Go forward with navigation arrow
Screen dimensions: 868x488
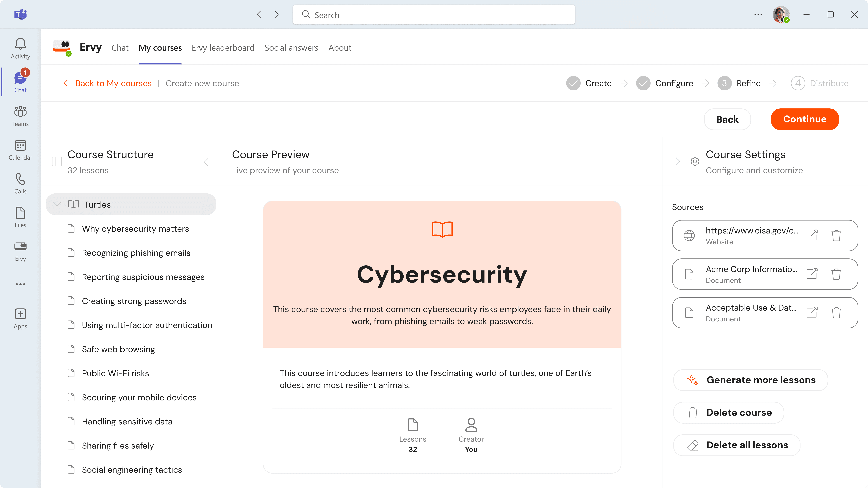tap(276, 14)
